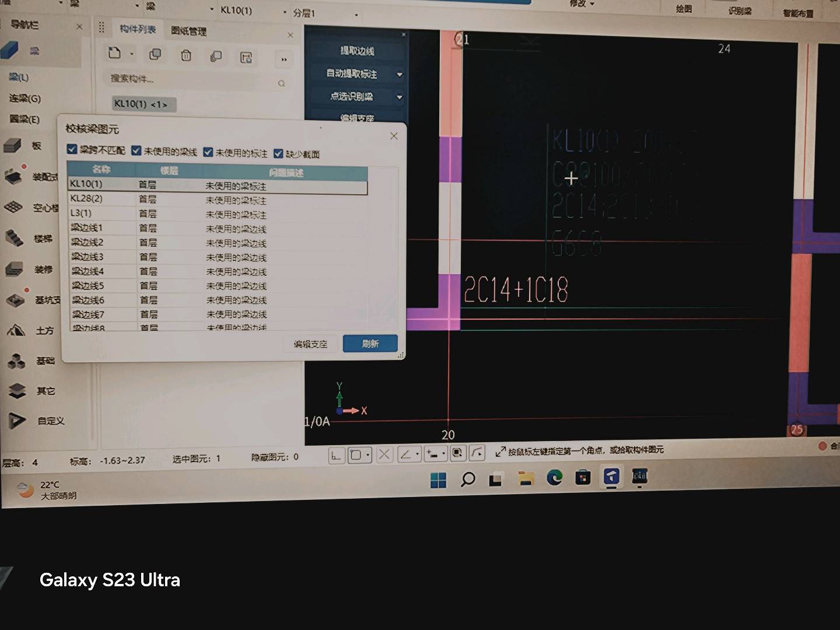Viewport: 840px width, 630px height.
Task: Click the 问题描述 column header
Action: (286, 173)
